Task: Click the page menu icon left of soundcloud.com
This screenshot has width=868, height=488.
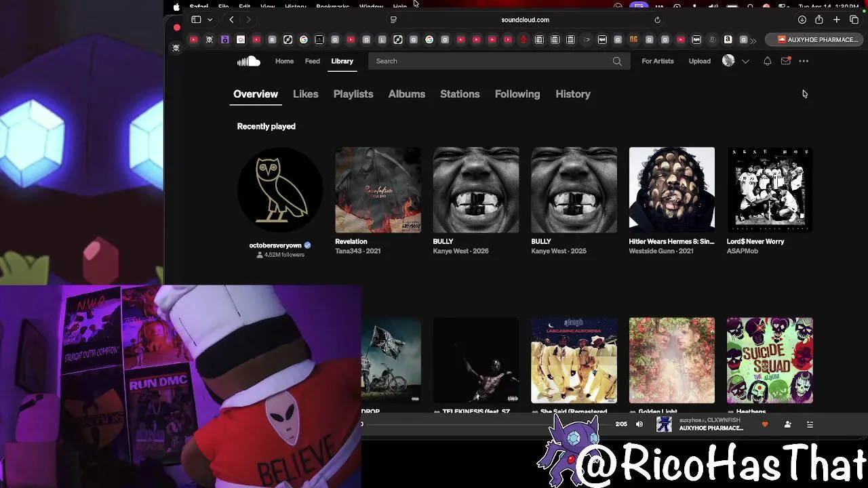Action: (393, 20)
